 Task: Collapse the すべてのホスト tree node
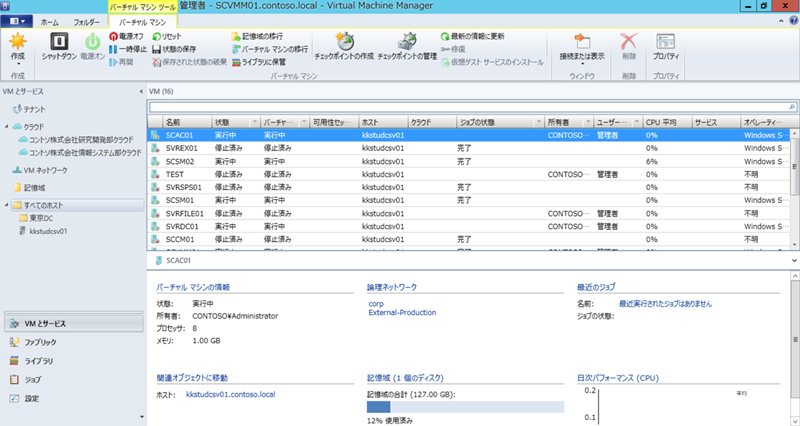(7, 205)
